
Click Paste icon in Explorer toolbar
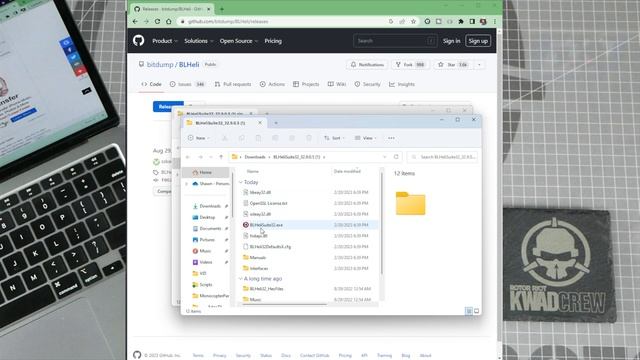pyautogui.click(x=258, y=138)
